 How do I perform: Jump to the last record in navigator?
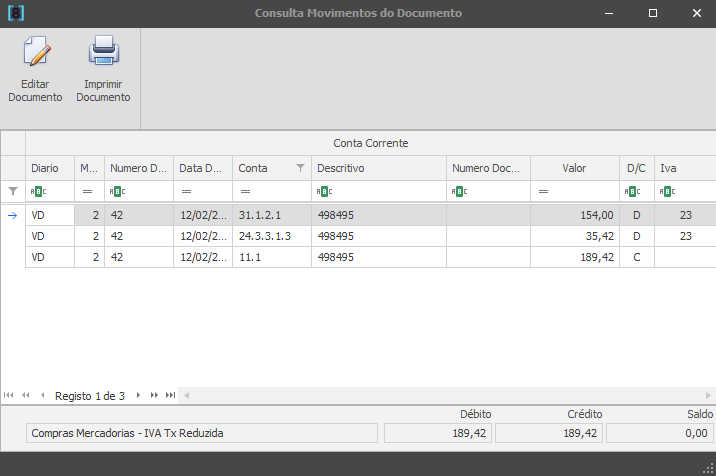171,396
